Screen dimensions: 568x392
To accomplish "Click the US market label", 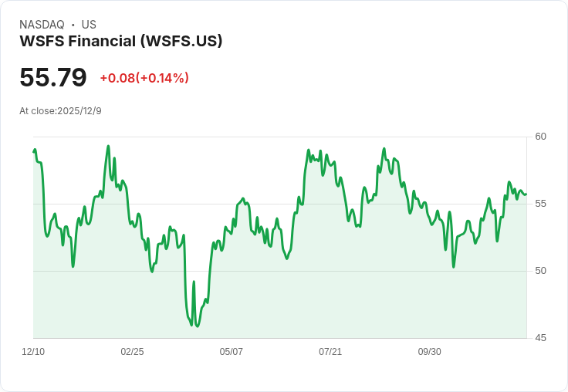I will [89, 25].
